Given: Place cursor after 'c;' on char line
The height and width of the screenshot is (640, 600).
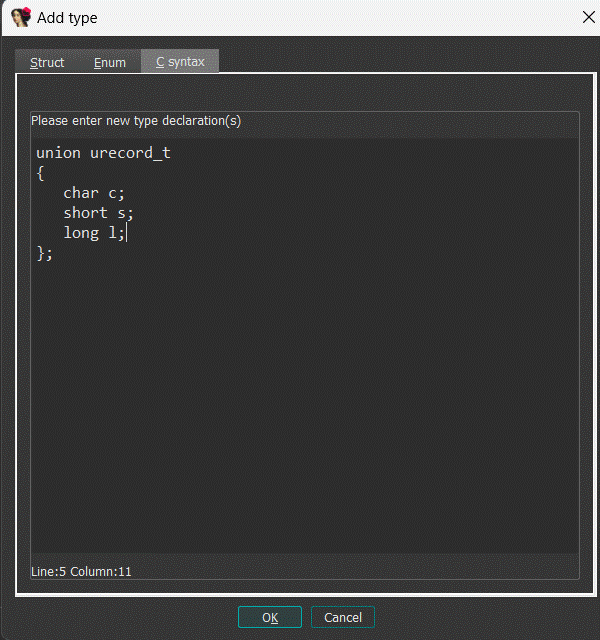Looking at the screenshot, I should (126, 193).
